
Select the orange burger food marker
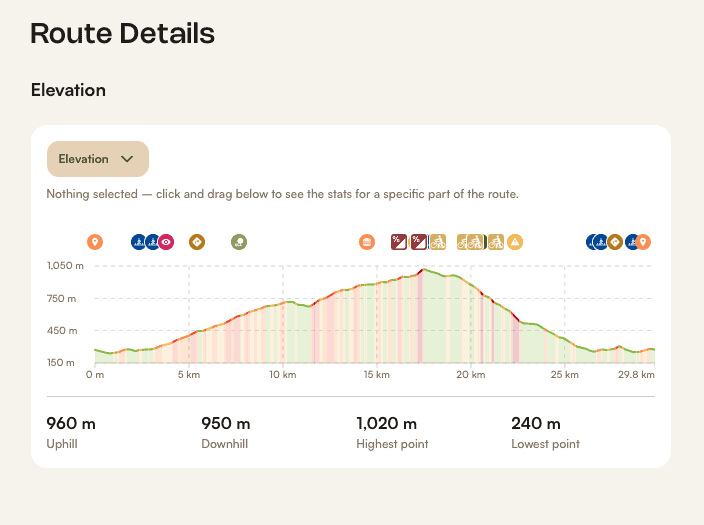pos(367,242)
